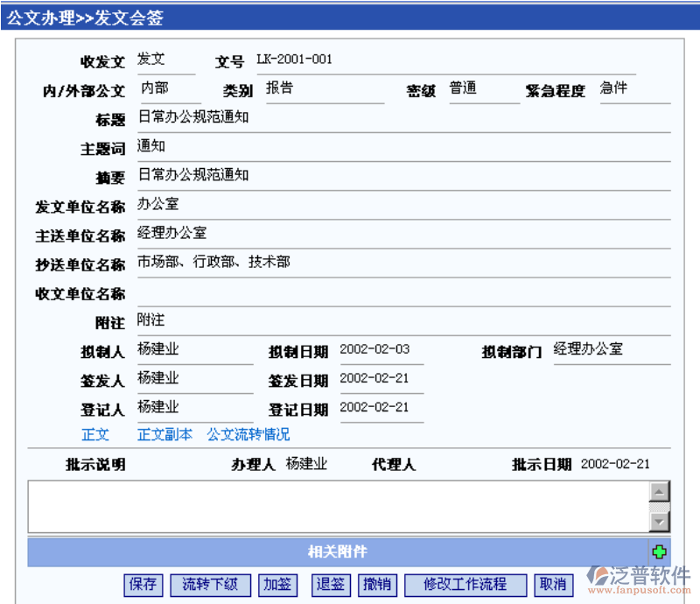Click the 标题 field with 日常办公规范通知
The image size is (700, 604).
tap(402, 117)
